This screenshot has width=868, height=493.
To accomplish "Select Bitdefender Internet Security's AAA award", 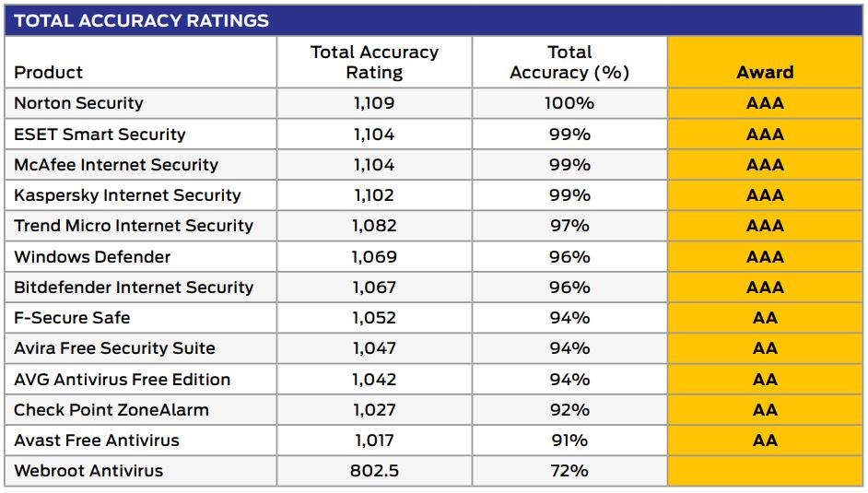I will pos(765,288).
